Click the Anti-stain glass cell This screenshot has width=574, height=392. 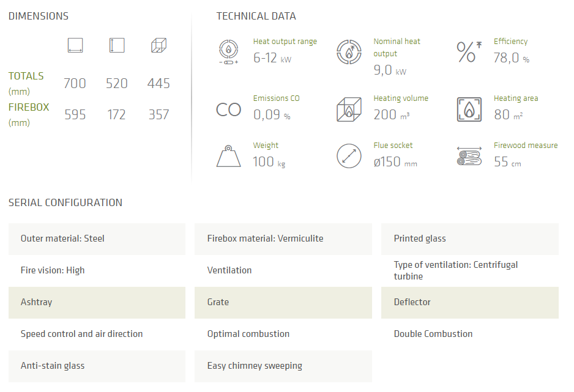coord(97,366)
